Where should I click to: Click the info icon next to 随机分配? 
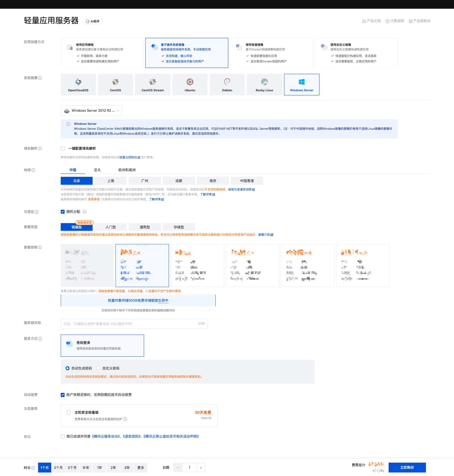click(85, 212)
